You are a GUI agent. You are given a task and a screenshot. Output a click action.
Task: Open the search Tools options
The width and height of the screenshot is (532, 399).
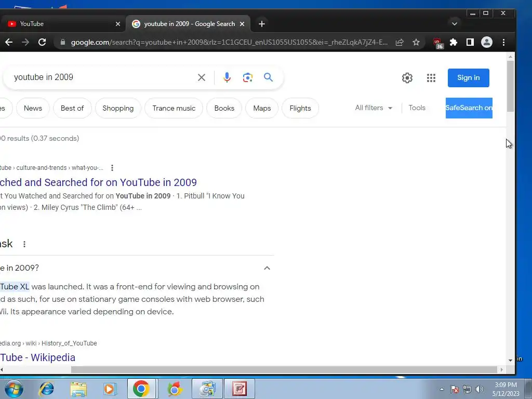point(417,108)
